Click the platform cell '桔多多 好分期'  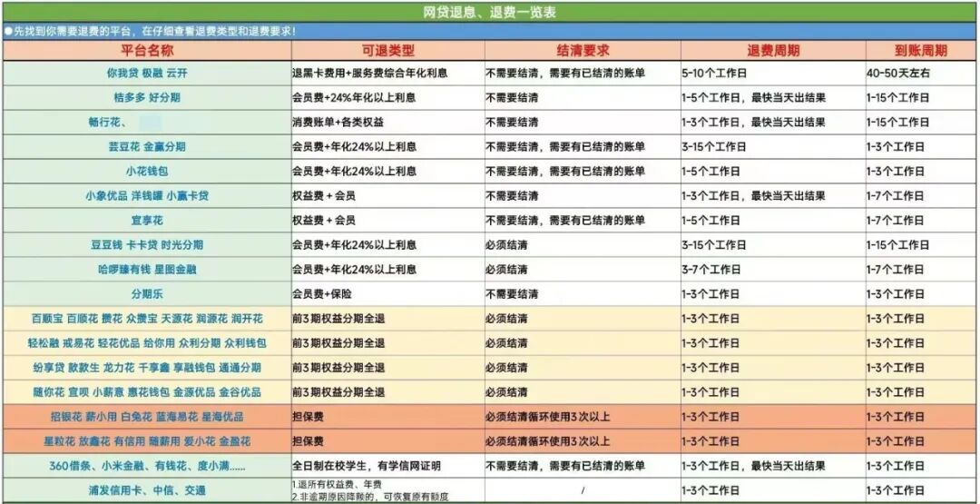click(x=147, y=97)
